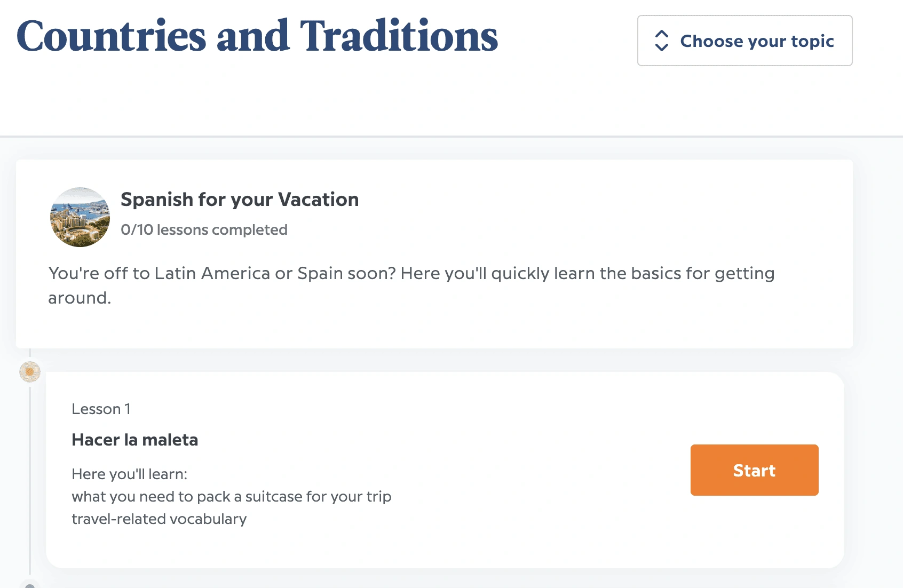Click the "Here you'll learn:" text
This screenshot has width=903, height=588.
(130, 474)
